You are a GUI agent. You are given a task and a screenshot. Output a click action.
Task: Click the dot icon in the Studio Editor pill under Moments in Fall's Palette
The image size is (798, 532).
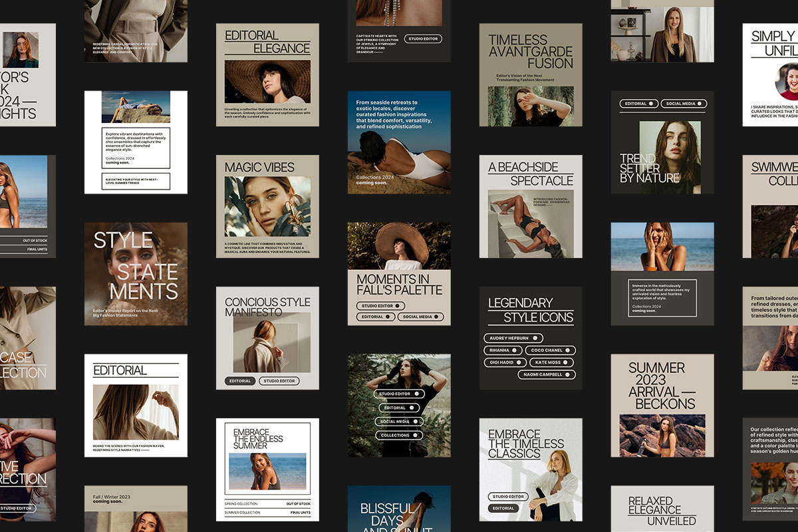[397, 305]
